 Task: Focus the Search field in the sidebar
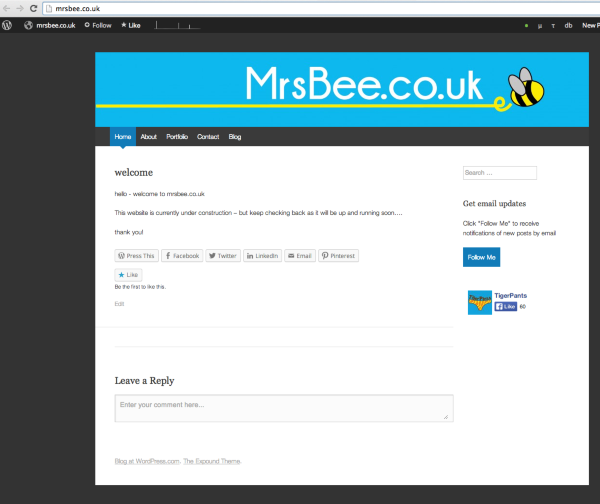[x=499, y=173]
